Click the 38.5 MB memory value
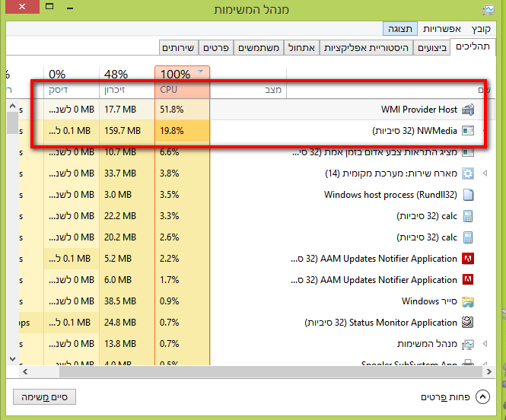This screenshot has height=420, width=506. click(x=120, y=301)
